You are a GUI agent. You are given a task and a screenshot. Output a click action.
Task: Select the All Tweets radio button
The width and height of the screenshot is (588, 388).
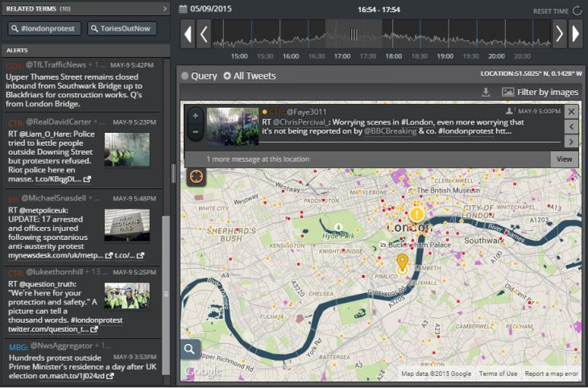coord(226,76)
